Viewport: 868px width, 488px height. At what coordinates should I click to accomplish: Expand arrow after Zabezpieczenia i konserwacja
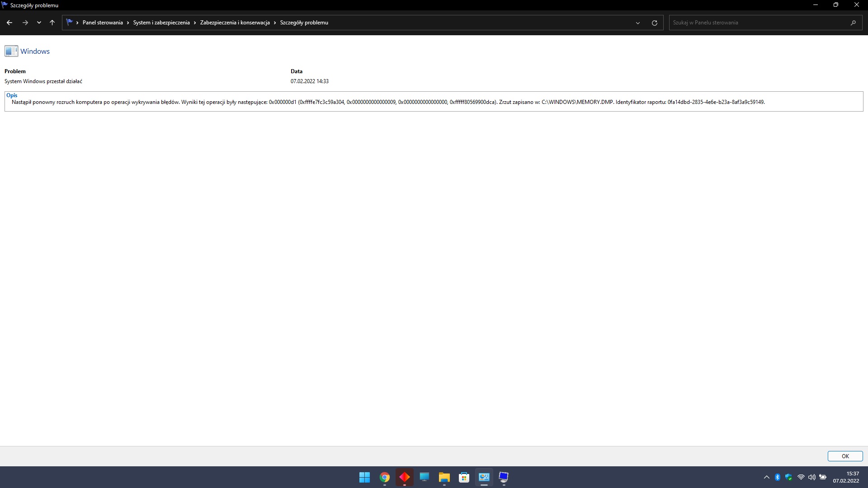tap(275, 23)
